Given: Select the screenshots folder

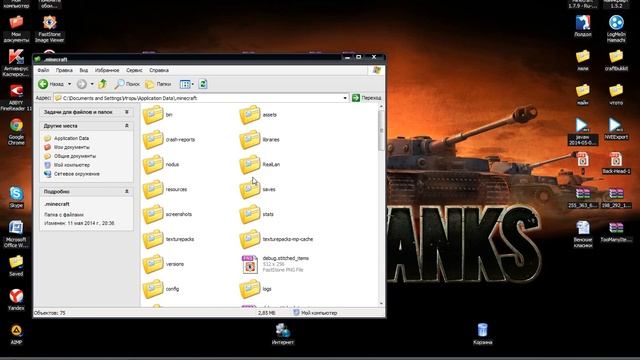Looking at the screenshot, I should coord(167,214).
